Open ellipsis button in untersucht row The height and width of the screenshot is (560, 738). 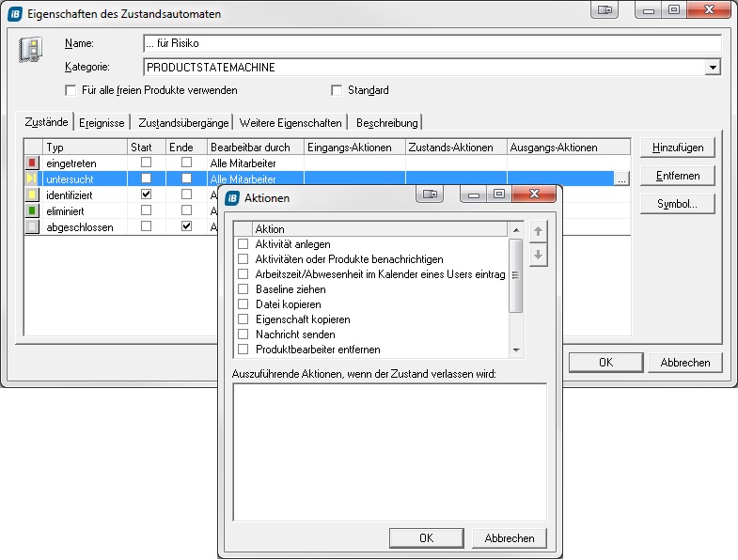(621, 179)
